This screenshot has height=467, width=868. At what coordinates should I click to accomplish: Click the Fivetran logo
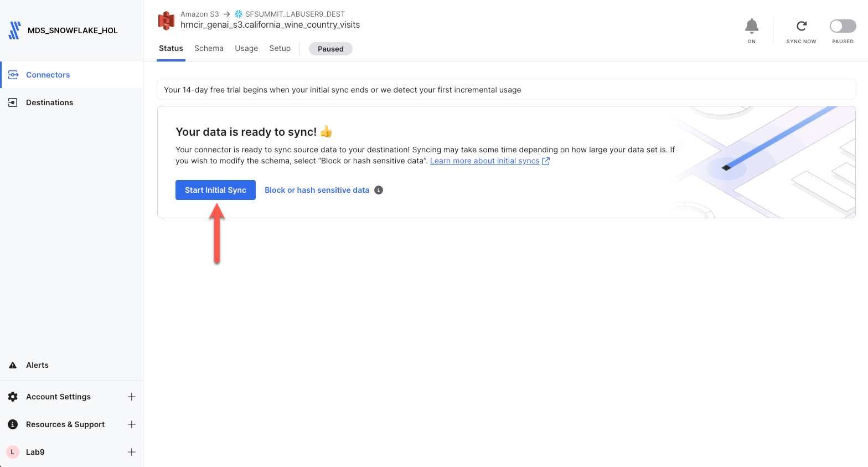(15, 30)
